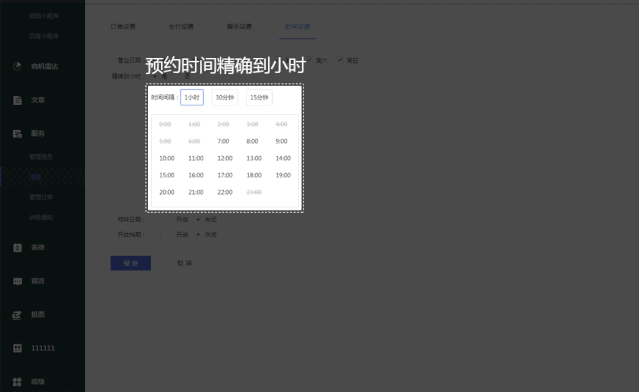Select the 1:00 time slot
Screen dimensions: 639x392
(194, 124)
